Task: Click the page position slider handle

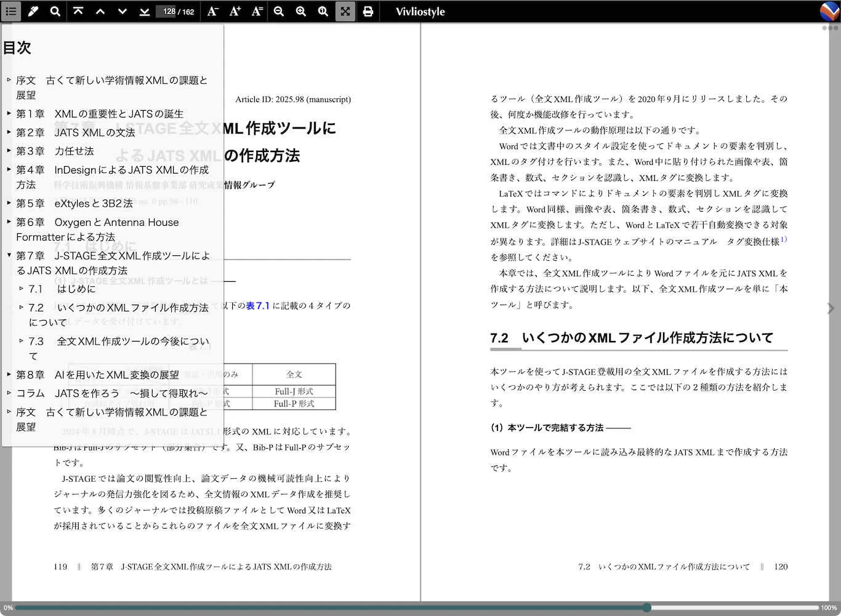Action: tap(646, 607)
